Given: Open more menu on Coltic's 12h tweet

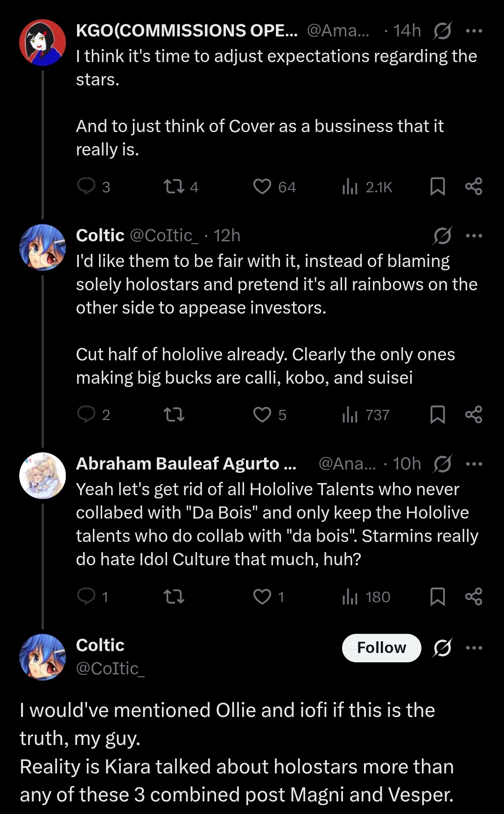Looking at the screenshot, I should click(474, 236).
